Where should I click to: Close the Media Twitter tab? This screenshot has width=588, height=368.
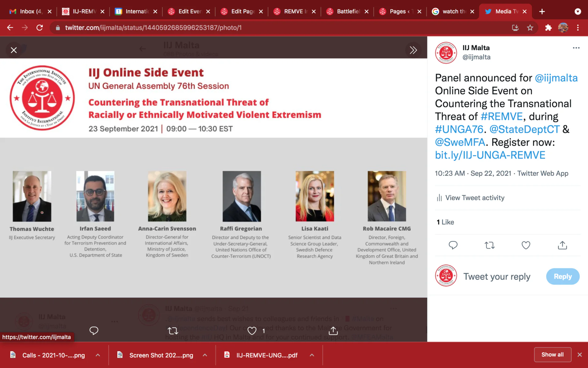(525, 11)
